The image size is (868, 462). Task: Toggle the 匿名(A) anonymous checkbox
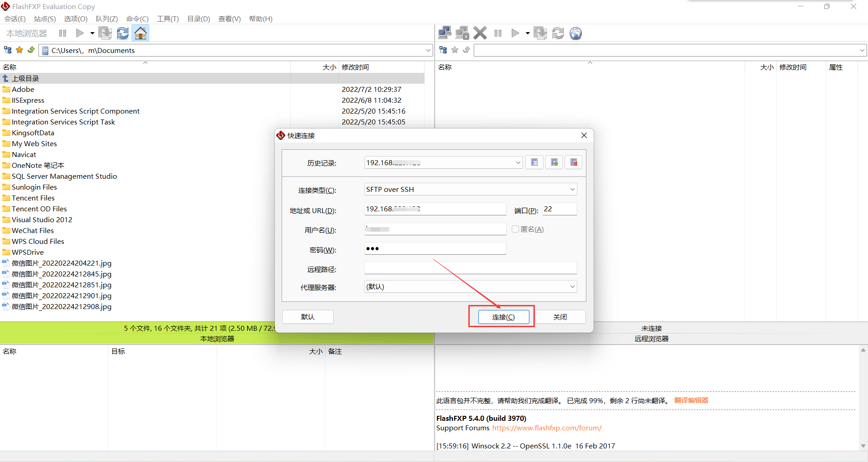(515, 229)
